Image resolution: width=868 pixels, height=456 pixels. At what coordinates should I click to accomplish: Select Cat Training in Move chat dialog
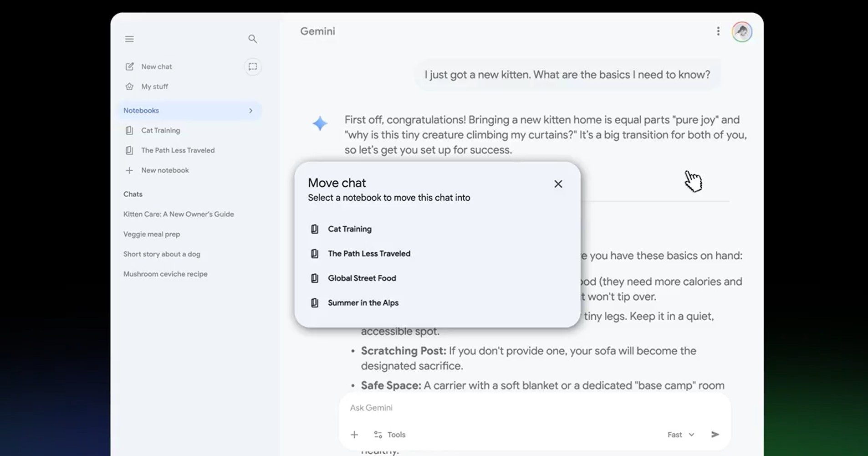pos(349,229)
